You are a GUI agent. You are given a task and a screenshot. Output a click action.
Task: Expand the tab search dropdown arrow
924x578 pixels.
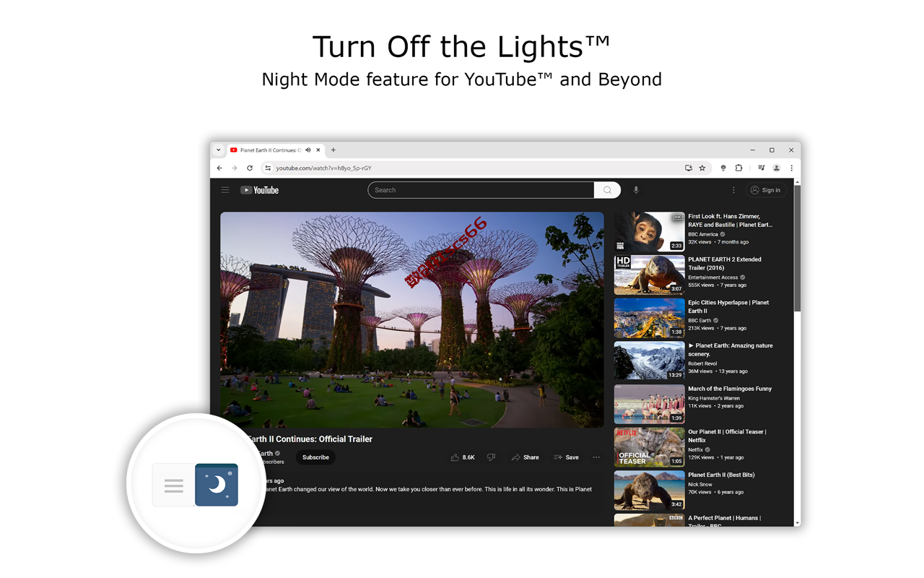[219, 150]
